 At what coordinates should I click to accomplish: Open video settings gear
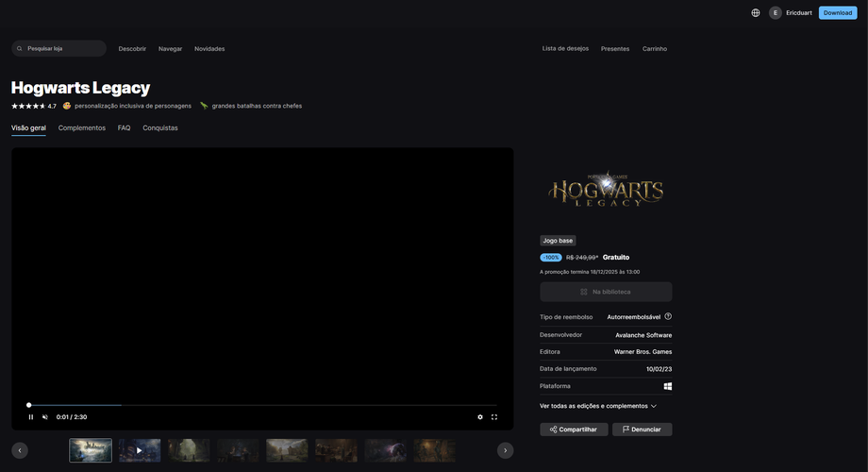pyautogui.click(x=480, y=417)
